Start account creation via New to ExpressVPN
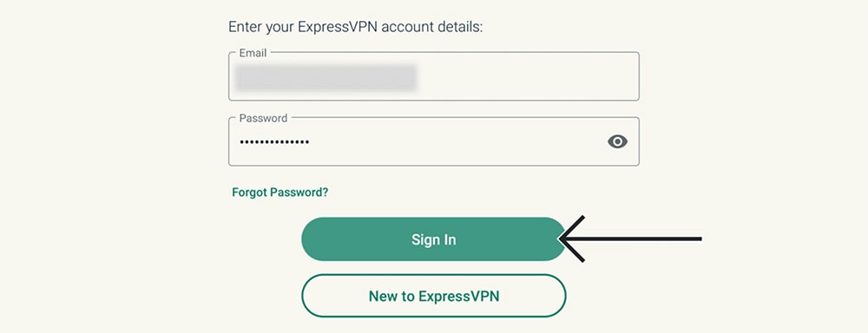Screen dimensions: 868x333 coord(433,296)
